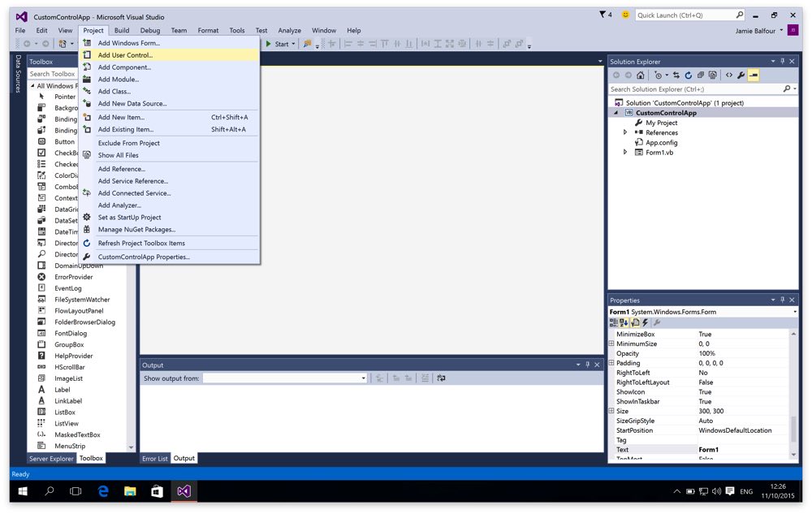Click the Solution Explorer search magnifier icon
This screenshot has height=514, width=812.
[x=787, y=89]
